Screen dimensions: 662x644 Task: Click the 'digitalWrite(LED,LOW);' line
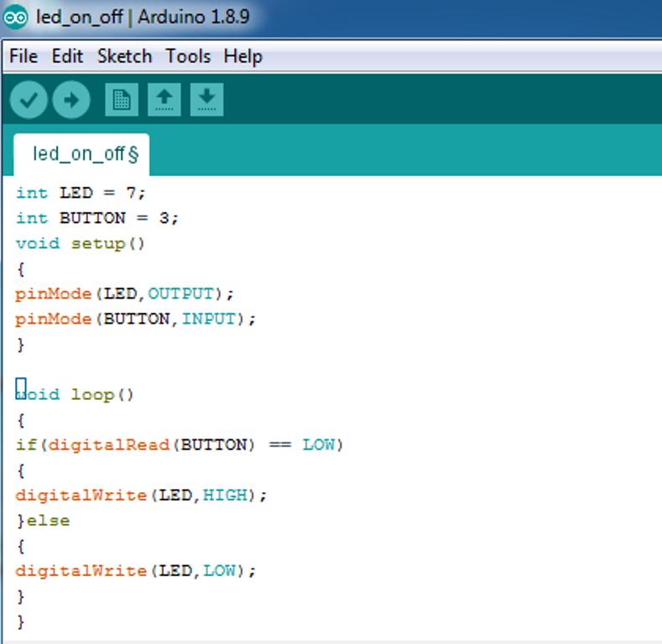(x=136, y=571)
